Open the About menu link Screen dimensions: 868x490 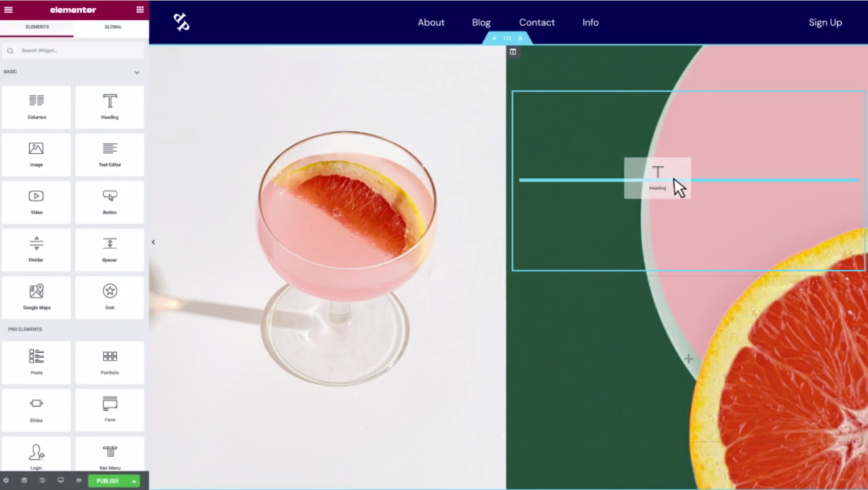(431, 22)
